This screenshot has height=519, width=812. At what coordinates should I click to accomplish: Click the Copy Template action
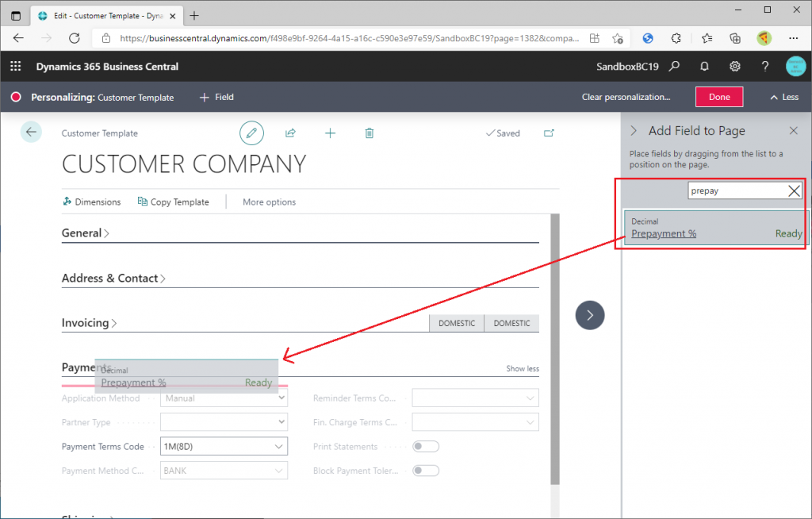click(x=174, y=202)
